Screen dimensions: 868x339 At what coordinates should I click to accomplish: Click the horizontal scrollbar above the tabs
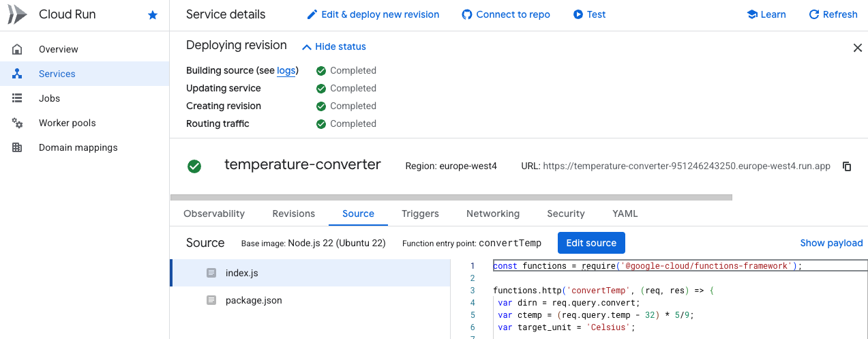(x=450, y=198)
